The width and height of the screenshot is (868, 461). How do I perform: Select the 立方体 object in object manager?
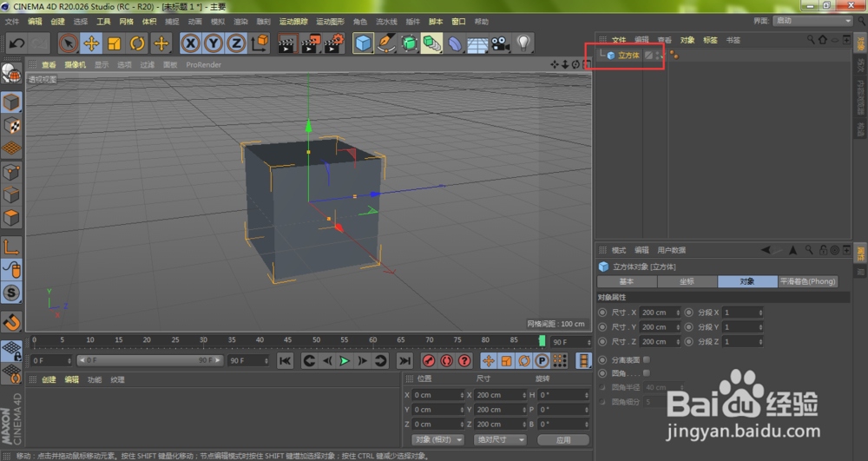coord(628,56)
